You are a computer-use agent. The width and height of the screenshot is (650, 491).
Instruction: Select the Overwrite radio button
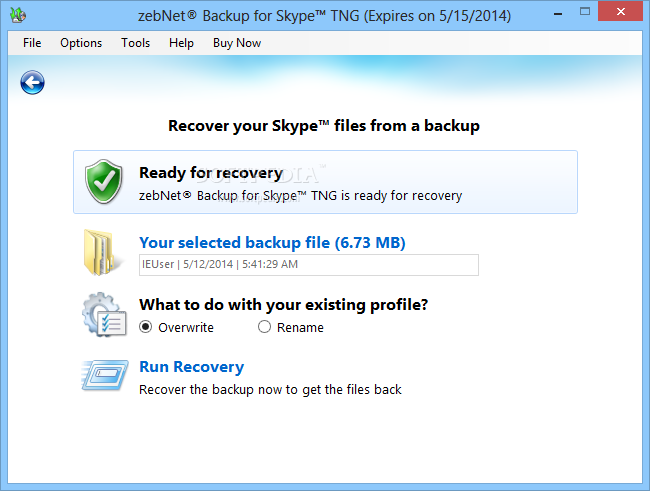click(146, 327)
